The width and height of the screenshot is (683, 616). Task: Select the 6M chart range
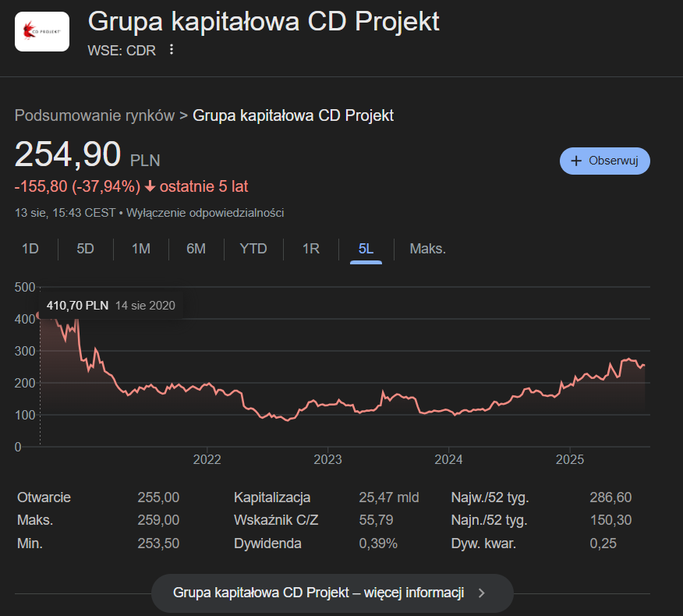click(x=196, y=249)
